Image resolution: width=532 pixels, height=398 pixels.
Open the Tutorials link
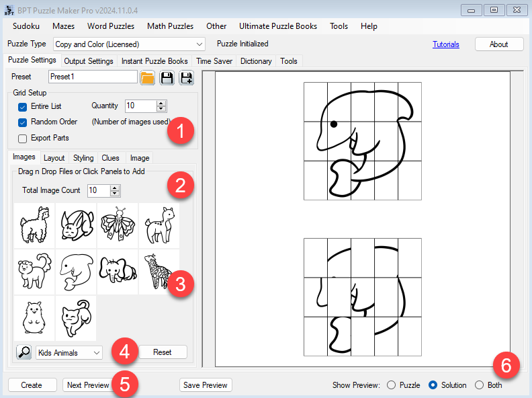(x=446, y=44)
